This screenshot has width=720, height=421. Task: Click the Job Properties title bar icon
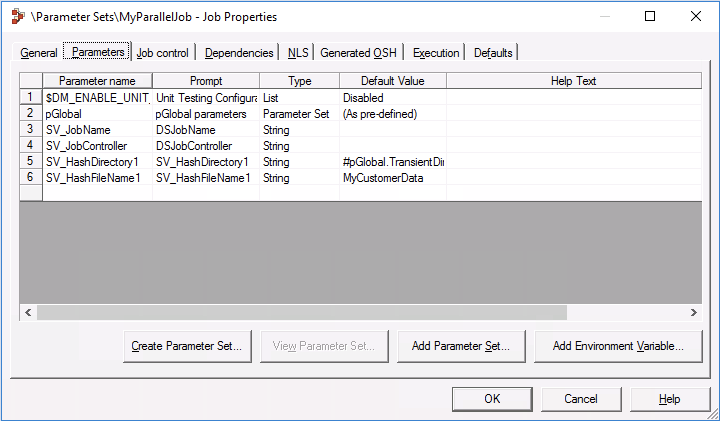point(17,17)
